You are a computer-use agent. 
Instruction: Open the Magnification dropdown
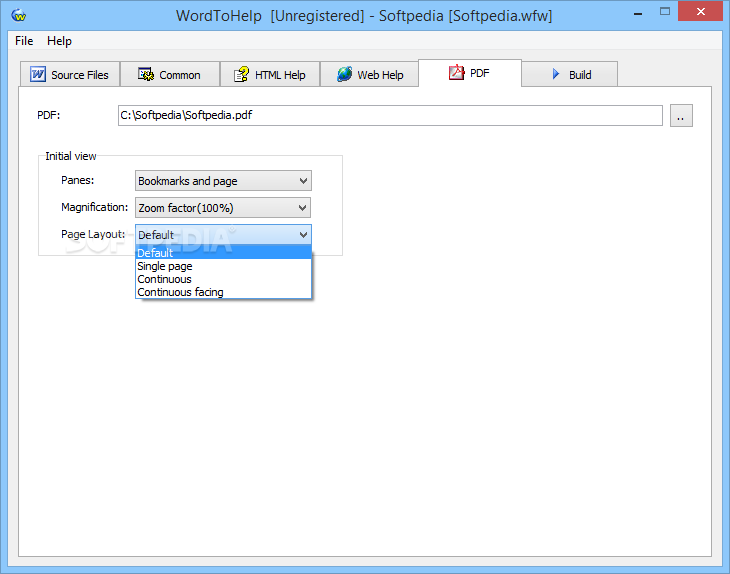(223, 208)
